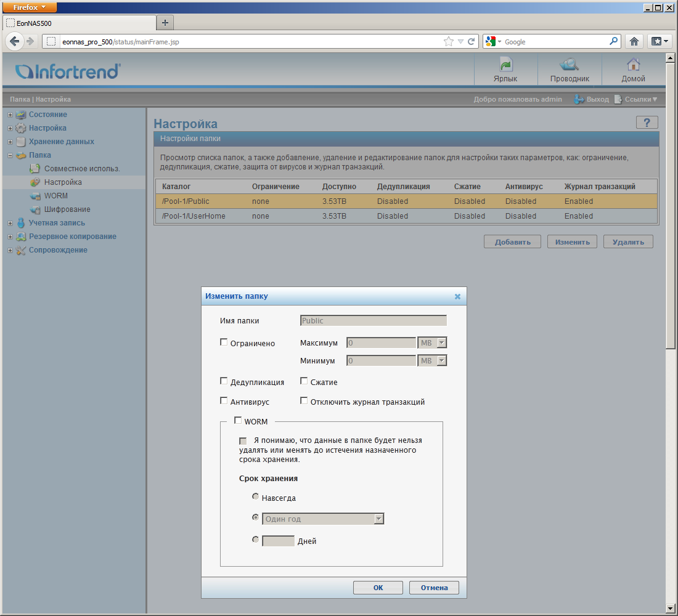The image size is (678, 616).
Task: Click the WORM drive icon in sidebar
Action: (35, 196)
